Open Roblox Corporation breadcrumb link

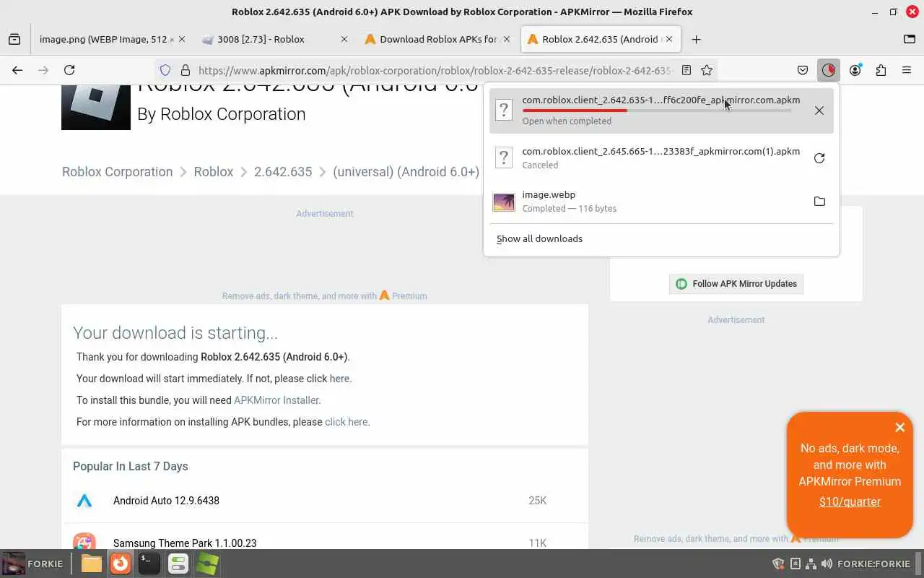(x=117, y=172)
